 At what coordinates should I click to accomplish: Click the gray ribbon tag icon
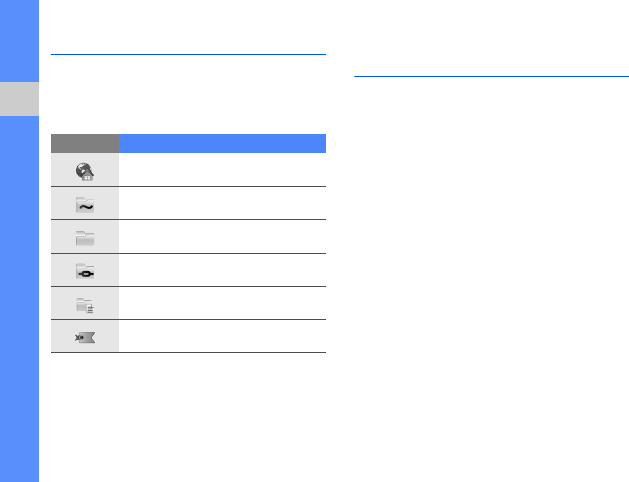point(85,338)
